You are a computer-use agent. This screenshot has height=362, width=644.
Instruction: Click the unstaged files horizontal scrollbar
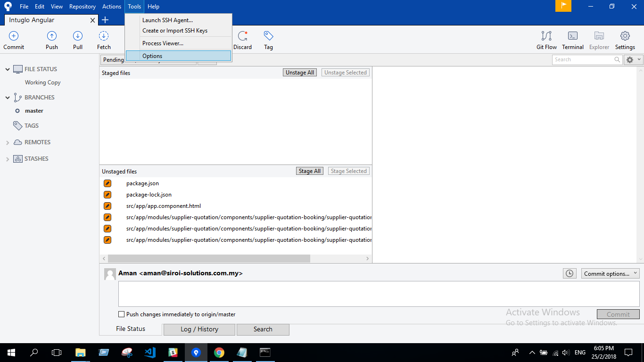tap(209, 258)
